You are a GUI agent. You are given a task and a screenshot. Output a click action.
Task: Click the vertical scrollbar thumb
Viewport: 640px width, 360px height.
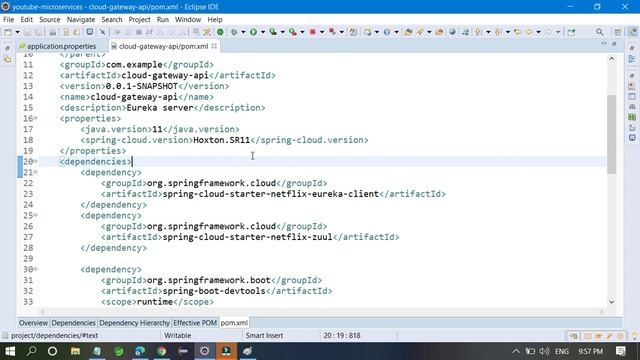(611, 134)
